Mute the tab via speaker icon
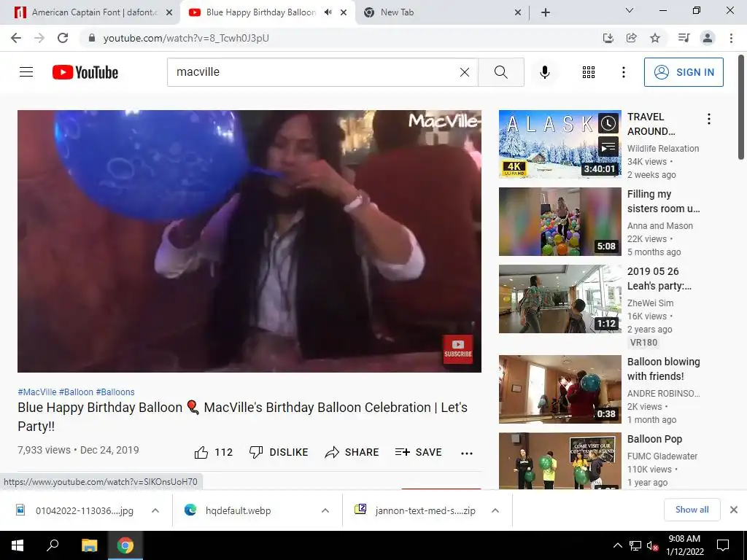 click(x=328, y=12)
